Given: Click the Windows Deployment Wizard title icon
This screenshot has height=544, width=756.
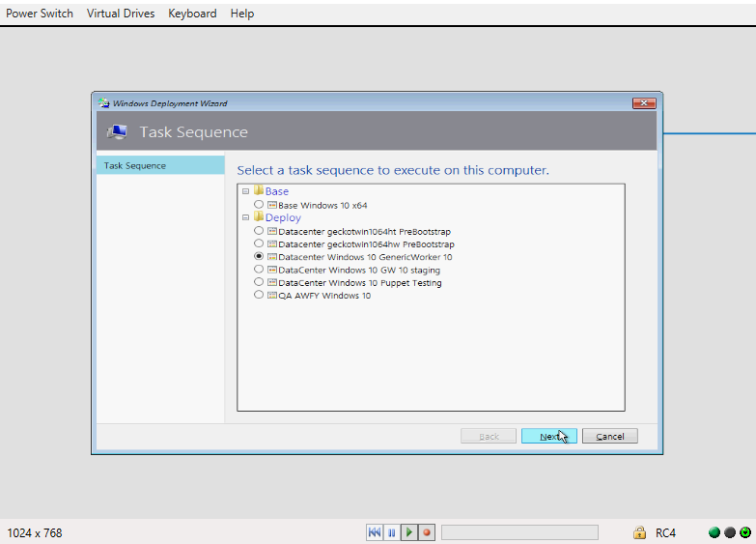Looking at the screenshot, I should click(103, 102).
